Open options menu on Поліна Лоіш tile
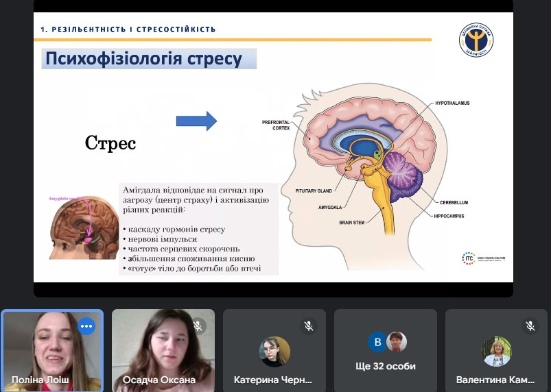551x392 pixels. coord(86,326)
